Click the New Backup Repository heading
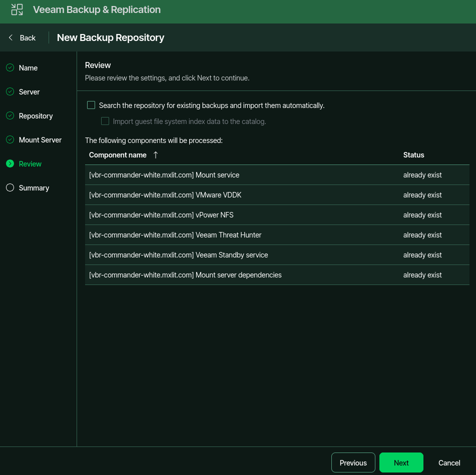This screenshot has height=475, width=476. click(x=111, y=37)
